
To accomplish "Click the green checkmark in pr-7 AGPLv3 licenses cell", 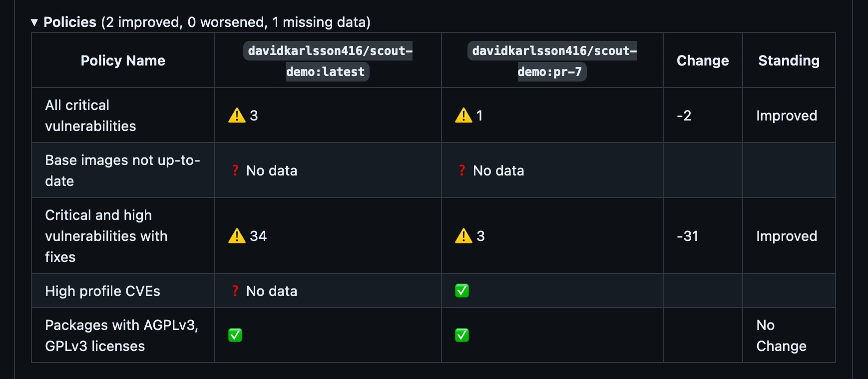I will point(461,335).
